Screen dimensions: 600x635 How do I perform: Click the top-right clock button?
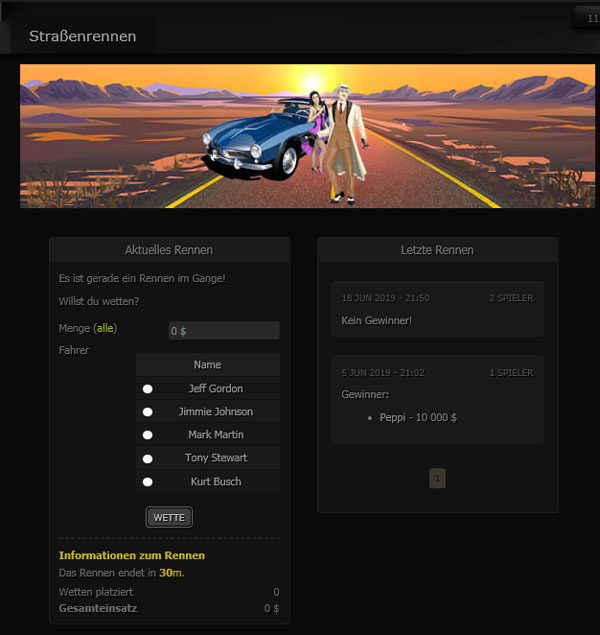tap(587, 17)
